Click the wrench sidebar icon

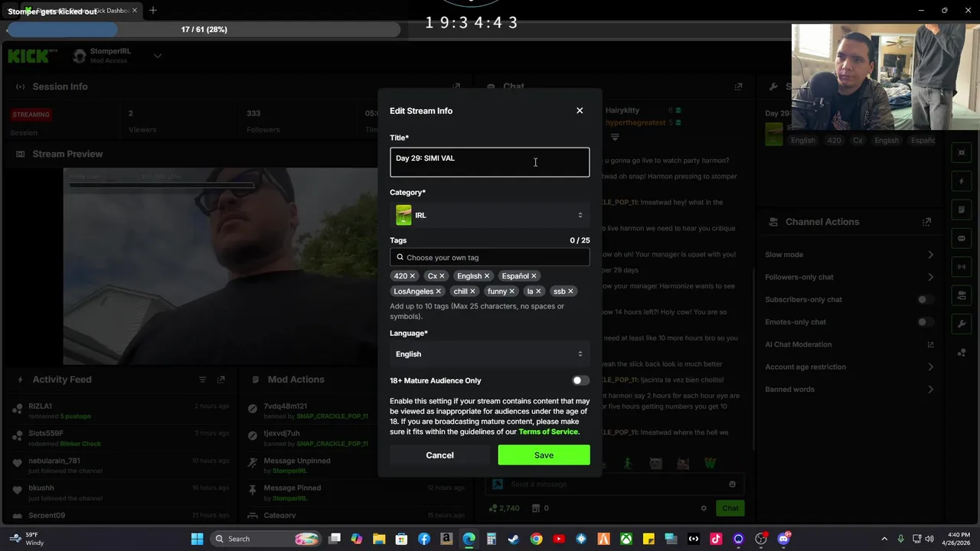tap(962, 324)
